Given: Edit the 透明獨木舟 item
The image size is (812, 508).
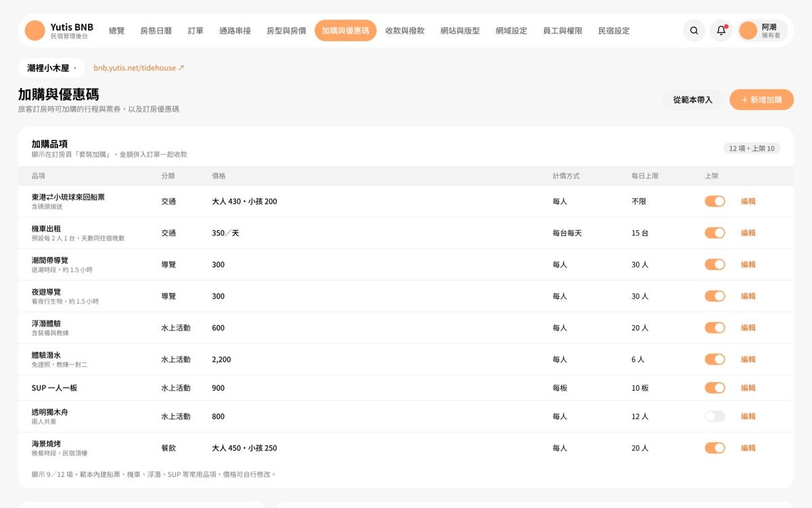Looking at the screenshot, I should [x=748, y=417].
